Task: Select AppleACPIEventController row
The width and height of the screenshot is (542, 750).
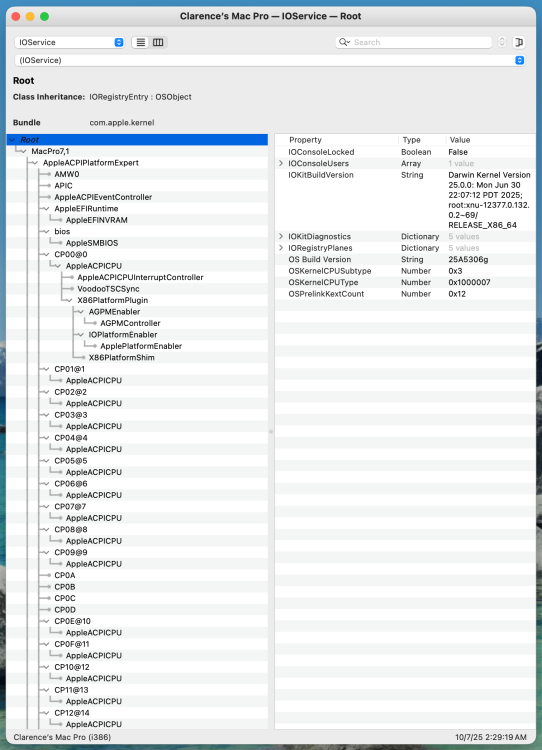Action: 138,197
